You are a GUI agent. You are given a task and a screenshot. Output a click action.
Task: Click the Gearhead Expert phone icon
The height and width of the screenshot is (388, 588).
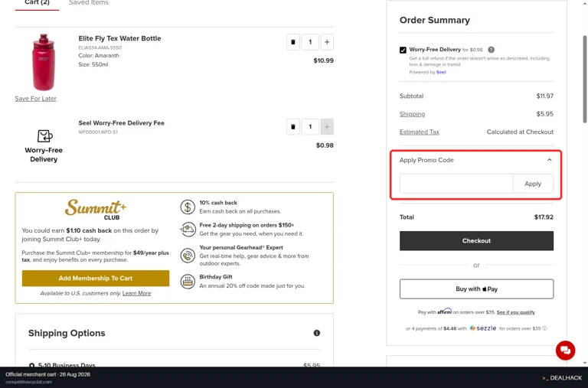point(188,256)
